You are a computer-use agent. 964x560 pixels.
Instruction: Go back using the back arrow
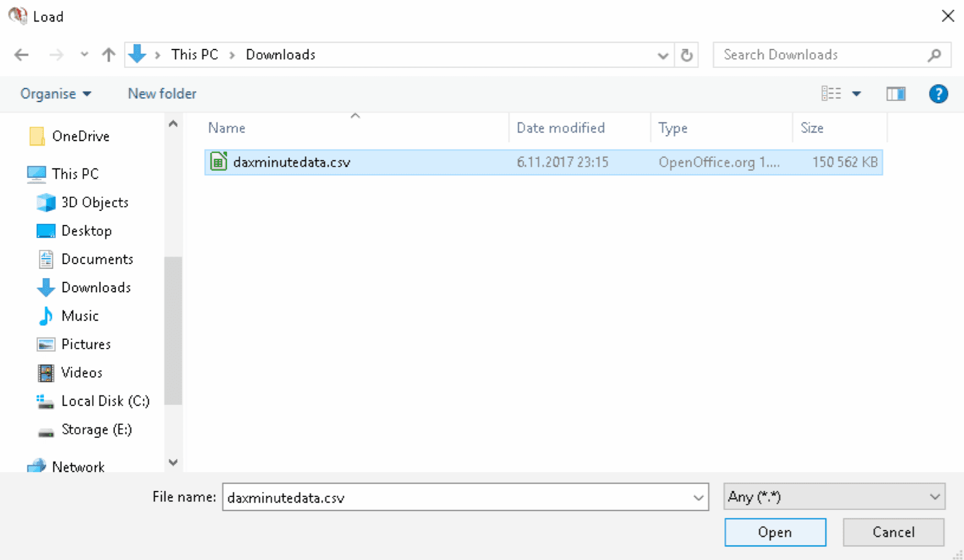pos(21,55)
